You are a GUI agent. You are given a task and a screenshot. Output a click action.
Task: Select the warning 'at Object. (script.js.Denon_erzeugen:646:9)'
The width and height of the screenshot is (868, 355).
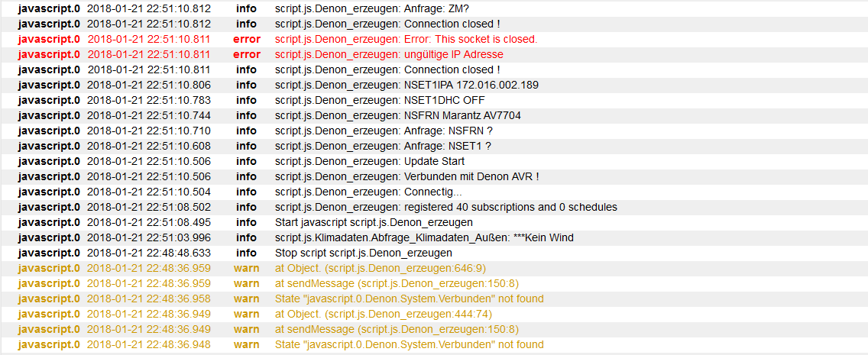click(x=381, y=268)
